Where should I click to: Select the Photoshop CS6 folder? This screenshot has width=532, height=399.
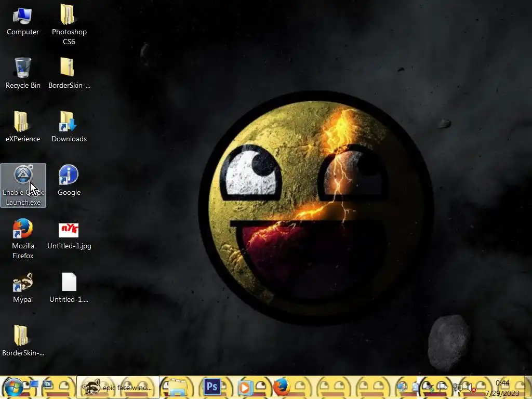[69, 24]
